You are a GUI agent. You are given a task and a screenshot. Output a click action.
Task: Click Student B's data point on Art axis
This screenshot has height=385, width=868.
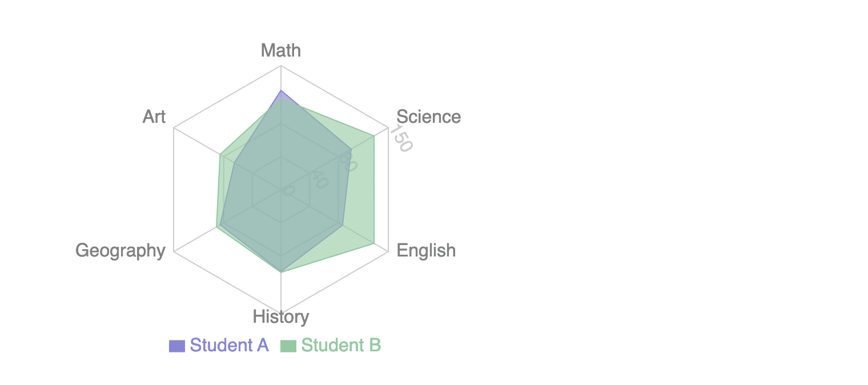pos(220,154)
